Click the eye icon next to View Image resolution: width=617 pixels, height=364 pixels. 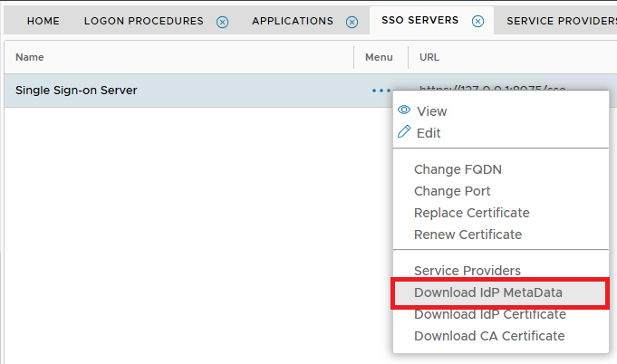coord(404,110)
